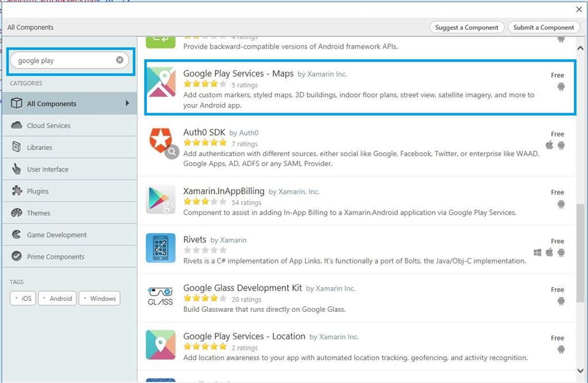The image size is (588, 383).
Task: Click 'by Auth0' author text
Action: (243, 133)
